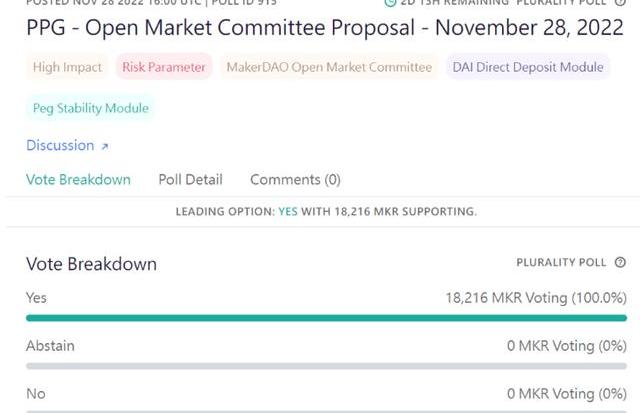Select the Peg Stability Module tag
Image resolution: width=640 pixels, height=413 pixels.
point(90,108)
